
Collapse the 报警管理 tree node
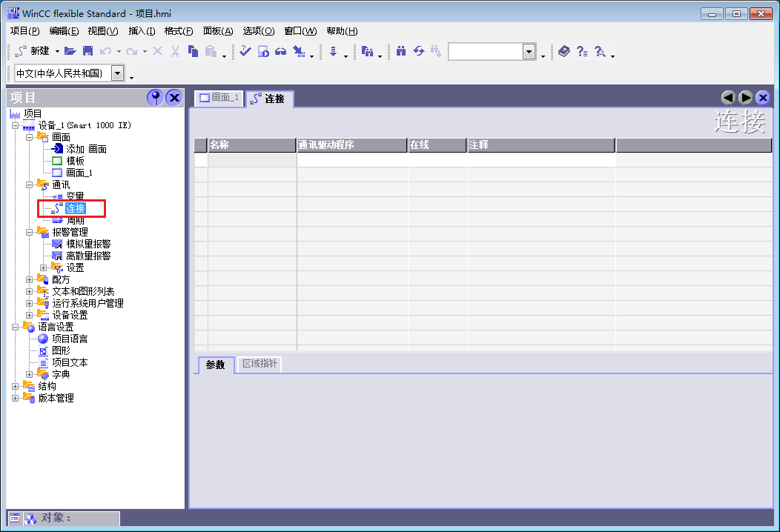tap(30, 232)
